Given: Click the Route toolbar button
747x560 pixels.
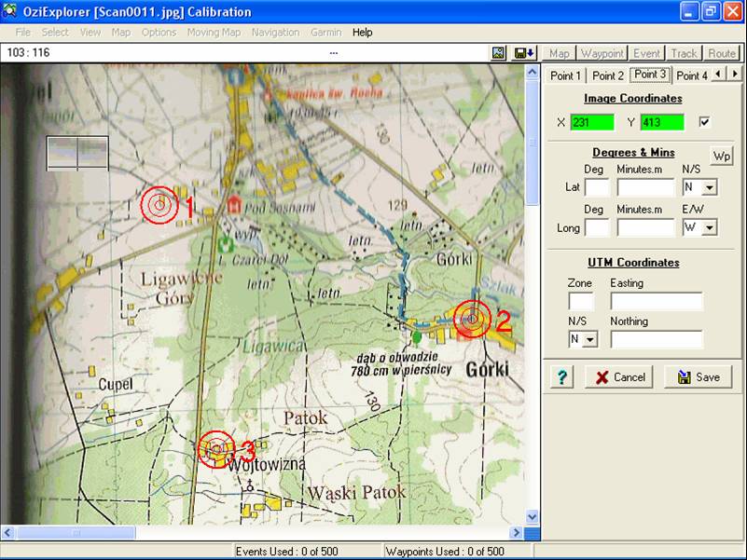Looking at the screenshot, I should 722,53.
